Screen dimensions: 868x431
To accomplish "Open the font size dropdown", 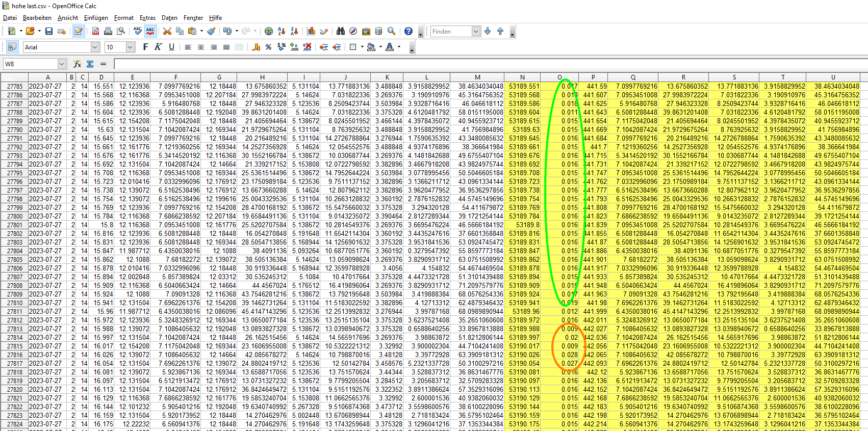I will pos(131,47).
